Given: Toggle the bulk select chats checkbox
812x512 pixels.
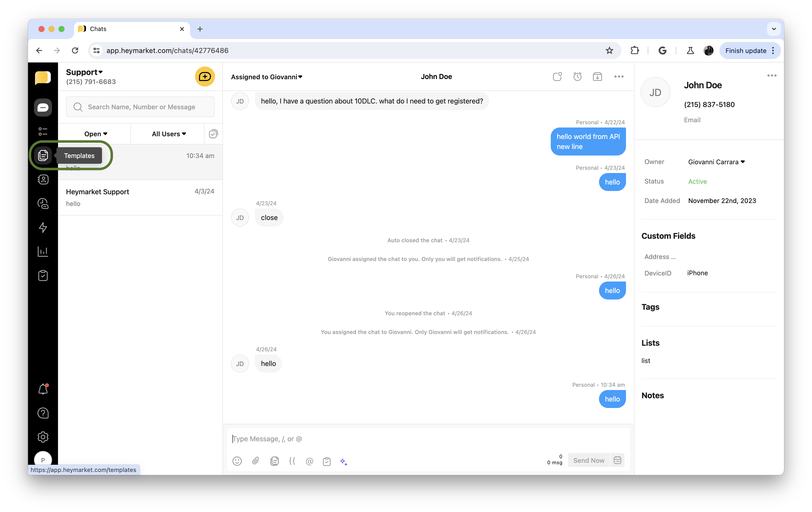Looking at the screenshot, I should coord(213,134).
